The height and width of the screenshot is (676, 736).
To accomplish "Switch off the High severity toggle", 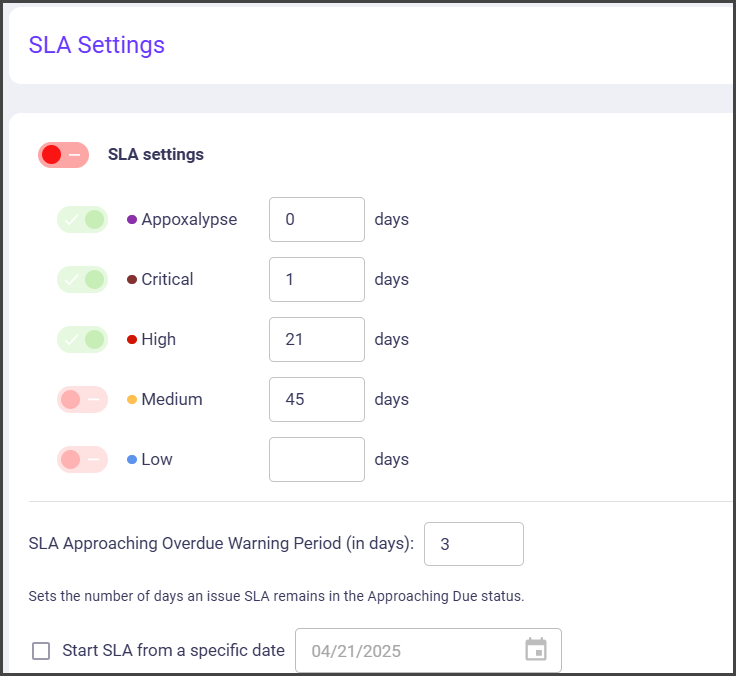I will pos(82,340).
